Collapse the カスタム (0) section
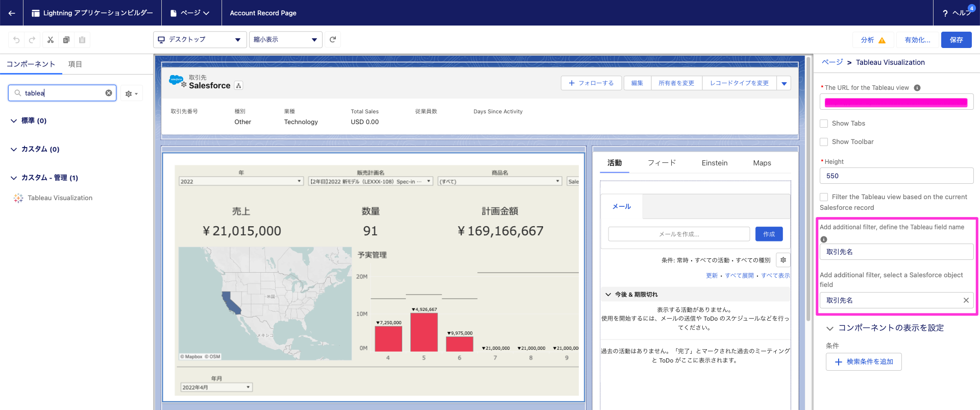The image size is (980, 410). click(x=14, y=150)
